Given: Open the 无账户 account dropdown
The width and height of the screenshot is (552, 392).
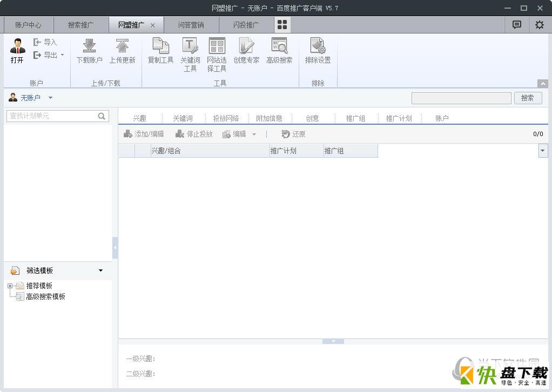Looking at the screenshot, I should [50, 98].
